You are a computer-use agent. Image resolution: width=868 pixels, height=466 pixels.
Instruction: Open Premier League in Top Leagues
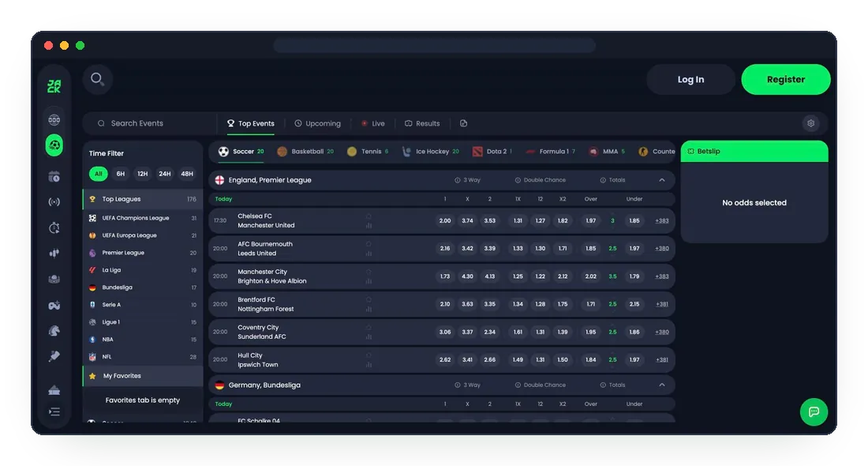point(143,253)
